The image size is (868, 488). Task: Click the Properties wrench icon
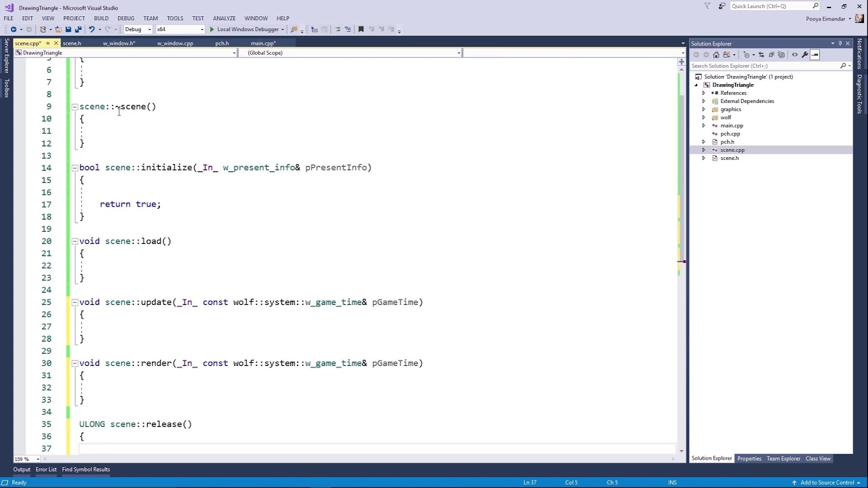coord(805,55)
